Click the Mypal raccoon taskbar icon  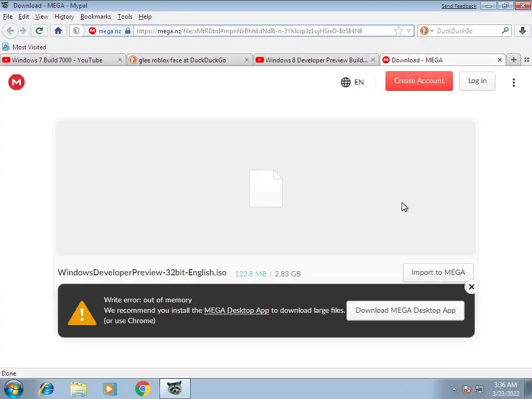click(175, 389)
